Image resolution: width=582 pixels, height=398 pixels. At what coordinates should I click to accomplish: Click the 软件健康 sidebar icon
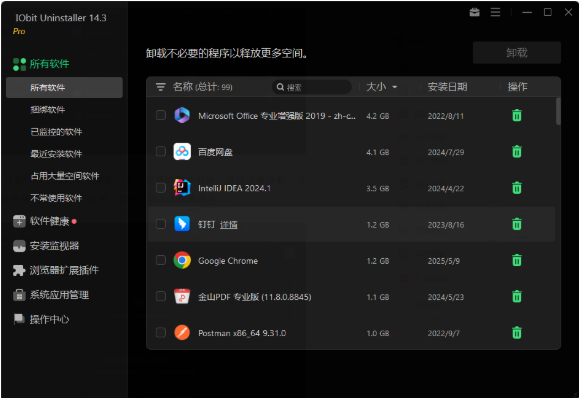19,221
